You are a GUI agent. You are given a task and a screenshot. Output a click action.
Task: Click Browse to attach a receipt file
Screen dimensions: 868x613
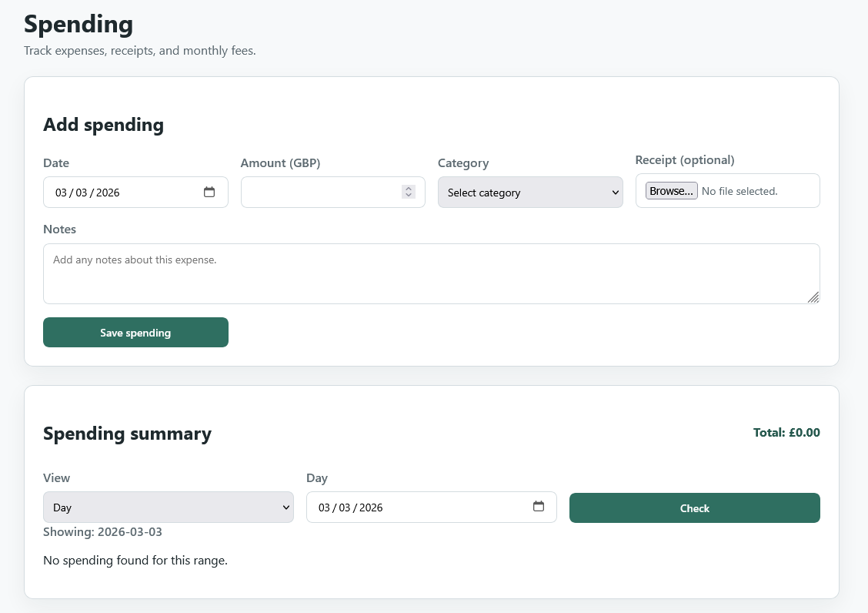[x=671, y=190]
